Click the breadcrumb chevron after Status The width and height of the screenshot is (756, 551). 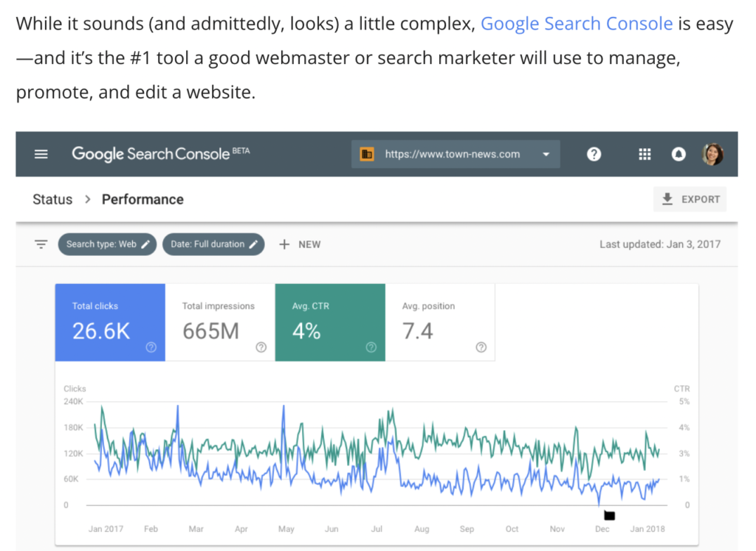coord(87,199)
